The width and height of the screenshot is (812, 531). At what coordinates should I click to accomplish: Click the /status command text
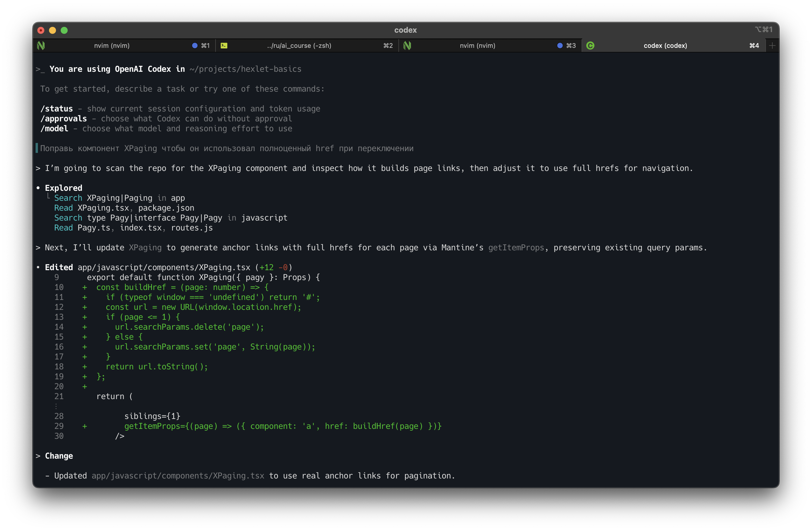(x=57, y=109)
